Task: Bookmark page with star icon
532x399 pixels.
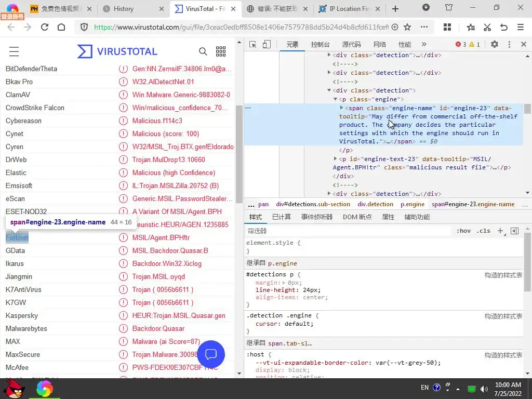Action: point(407,27)
